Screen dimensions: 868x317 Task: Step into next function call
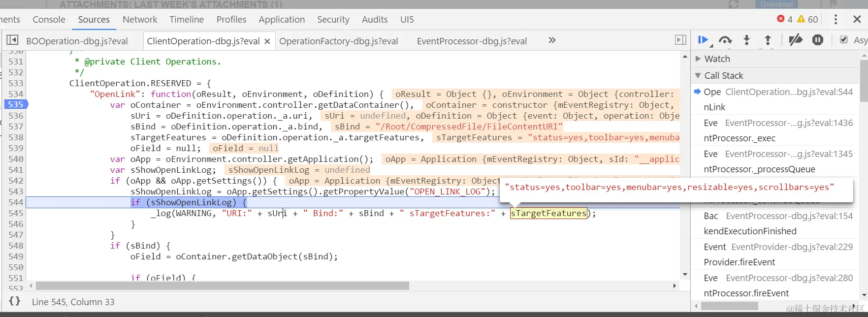[746, 40]
